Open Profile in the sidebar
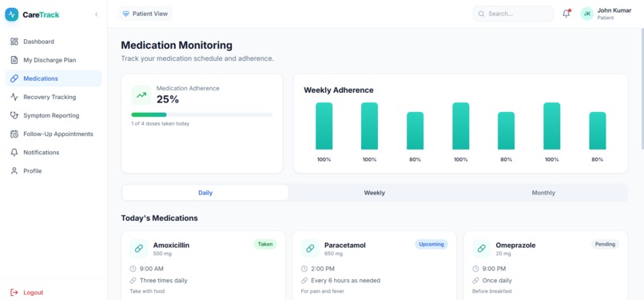The width and height of the screenshot is (644, 300). [x=54, y=171]
